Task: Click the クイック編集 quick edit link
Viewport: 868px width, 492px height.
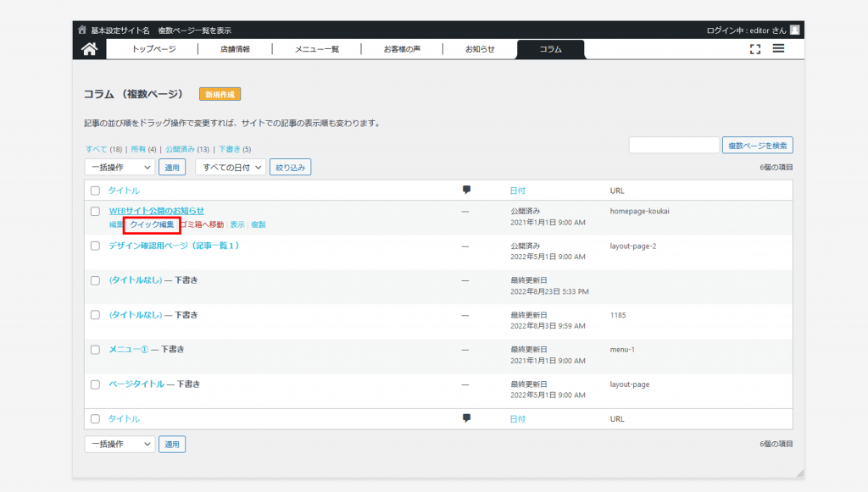Action: point(153,224)
